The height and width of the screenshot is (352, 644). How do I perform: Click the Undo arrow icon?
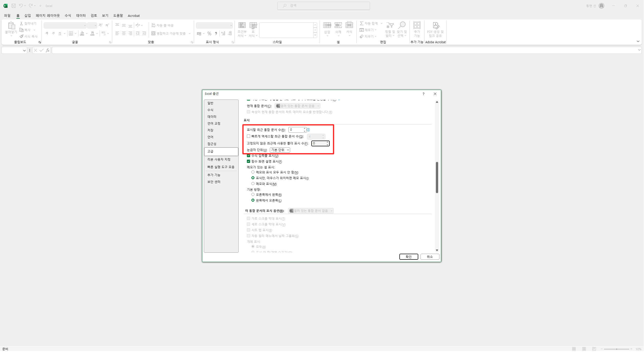[x=21, y=6]
